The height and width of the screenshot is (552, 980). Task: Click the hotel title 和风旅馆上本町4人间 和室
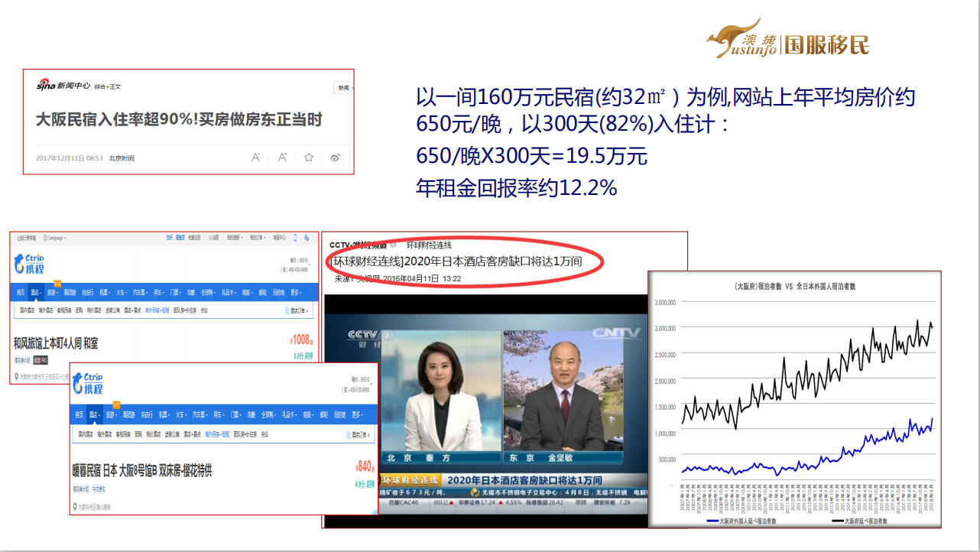click(x=56, y=343)
